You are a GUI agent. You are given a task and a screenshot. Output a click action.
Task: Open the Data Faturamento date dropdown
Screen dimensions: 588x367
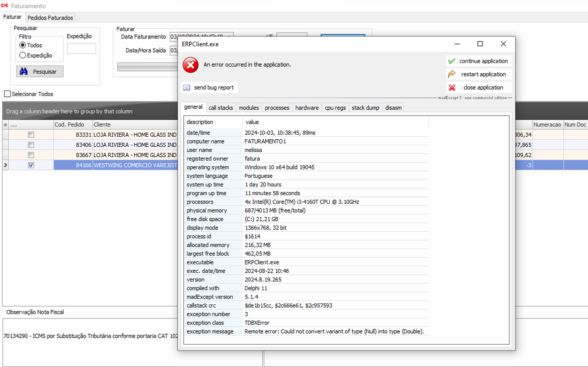click(x=229, y=37)
